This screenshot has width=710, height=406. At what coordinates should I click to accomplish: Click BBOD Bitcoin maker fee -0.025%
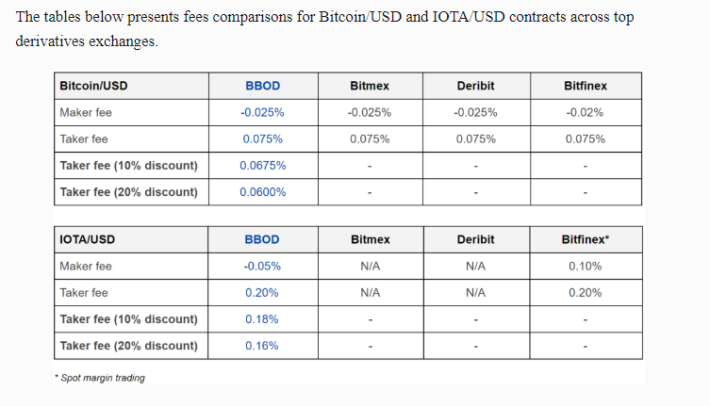(263, 112)
